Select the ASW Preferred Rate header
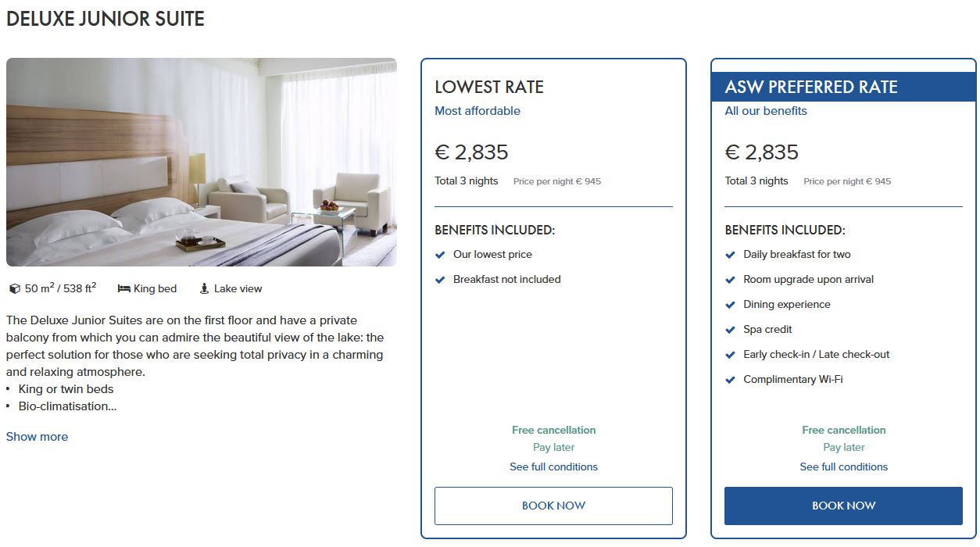980x547 pixels. [811, 87]
